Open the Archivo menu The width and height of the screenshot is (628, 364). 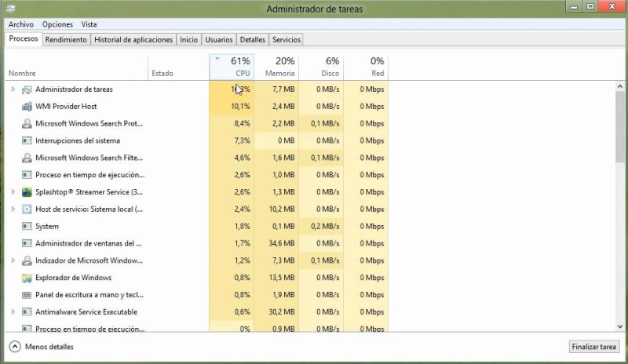point(21,24)
